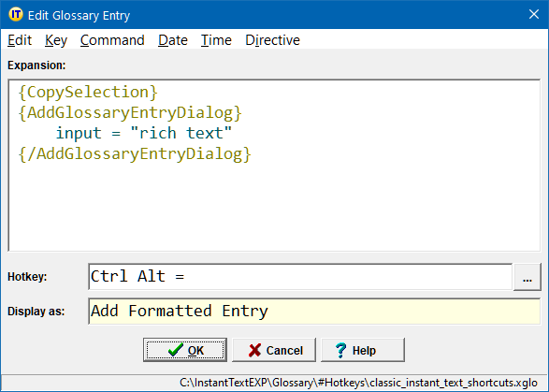The height and width of the screenshot is (392, 549).
Task: Open the Directive menu
Action: (x=272, y=40)
